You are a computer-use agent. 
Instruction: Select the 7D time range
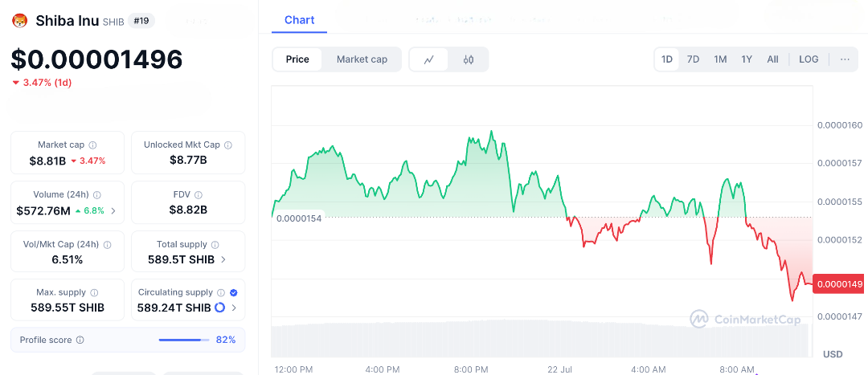(693, 59)
